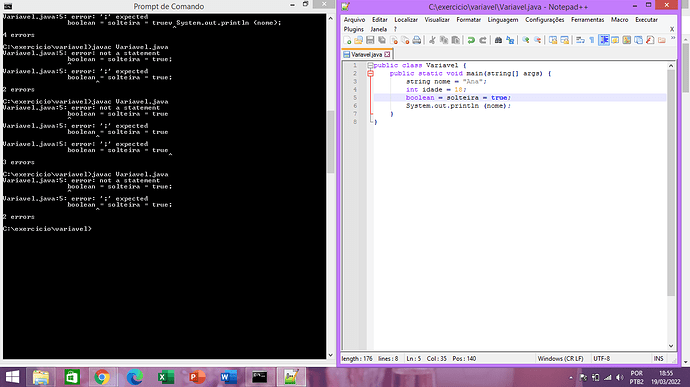Screen dimensions: 690x387
Task: Click the Command Prompt vertical scrollbar thumb
Action: pyautogui.click(x=330, y=141)
